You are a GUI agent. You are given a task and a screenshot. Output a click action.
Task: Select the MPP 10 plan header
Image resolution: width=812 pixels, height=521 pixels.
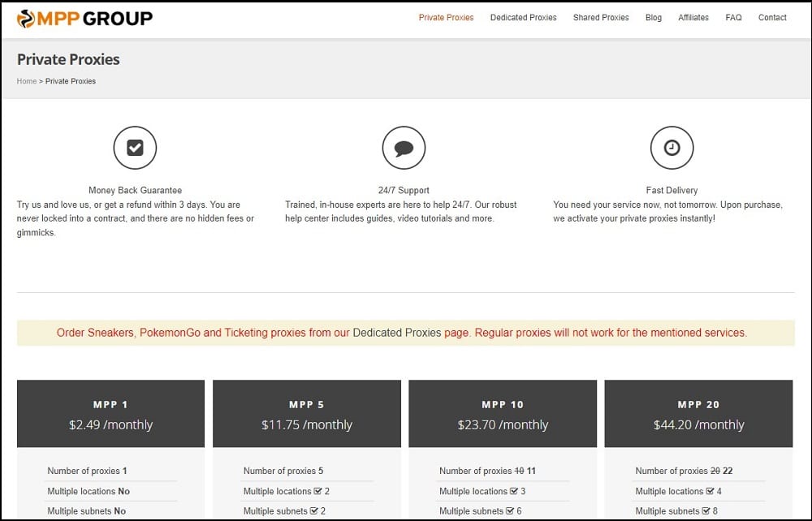click(503, 413)
